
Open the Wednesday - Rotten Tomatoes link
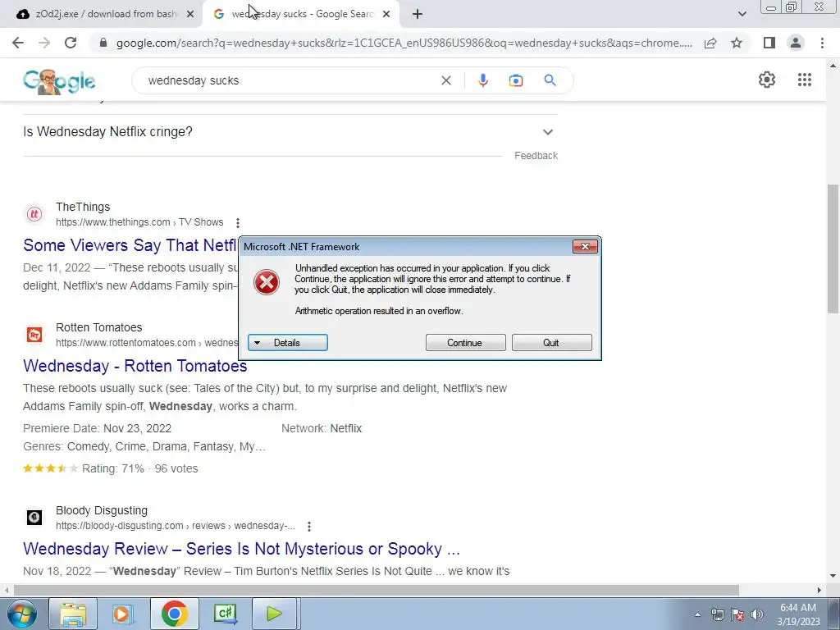[135, 366]
